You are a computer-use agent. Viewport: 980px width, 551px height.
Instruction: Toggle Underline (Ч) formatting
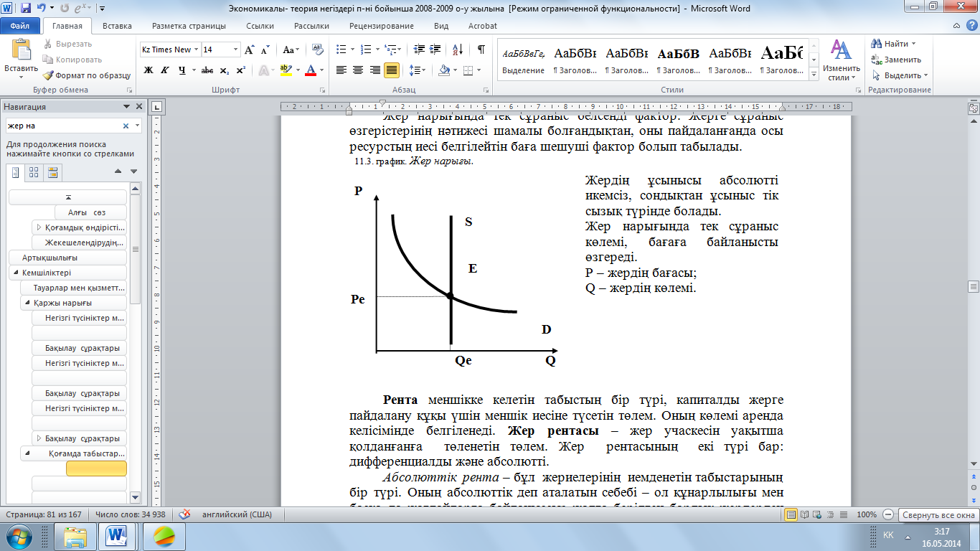tap(182, 70)
